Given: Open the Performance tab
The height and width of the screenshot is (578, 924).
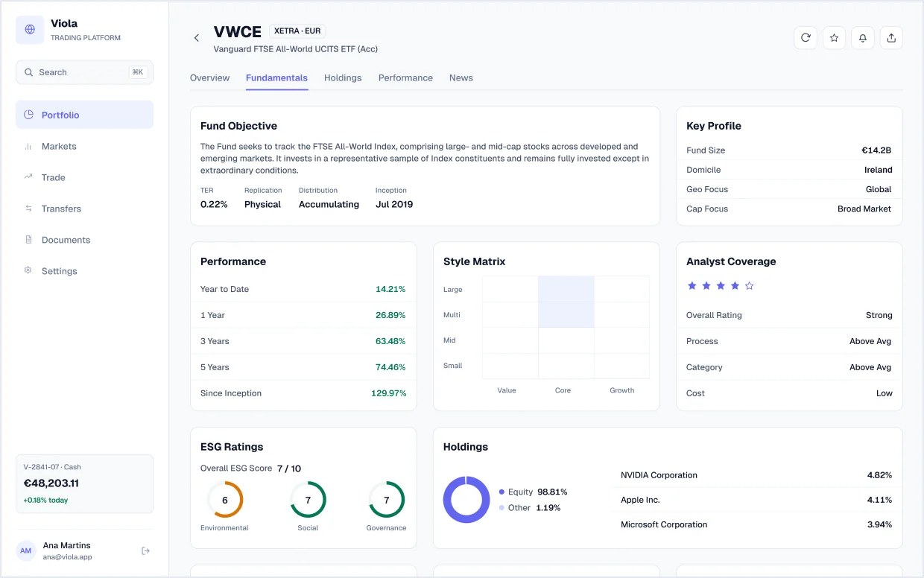Looking at the screenshot, I should [405, 78].
